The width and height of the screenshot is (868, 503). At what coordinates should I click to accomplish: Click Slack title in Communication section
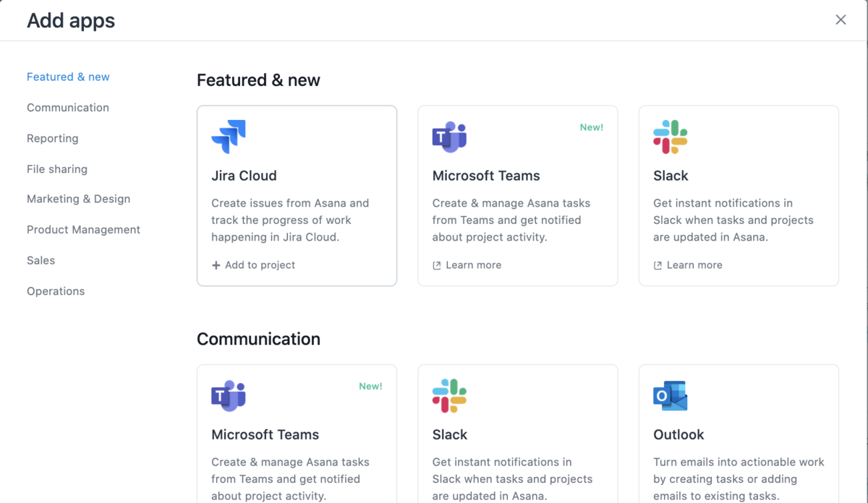tap(450, 434)
